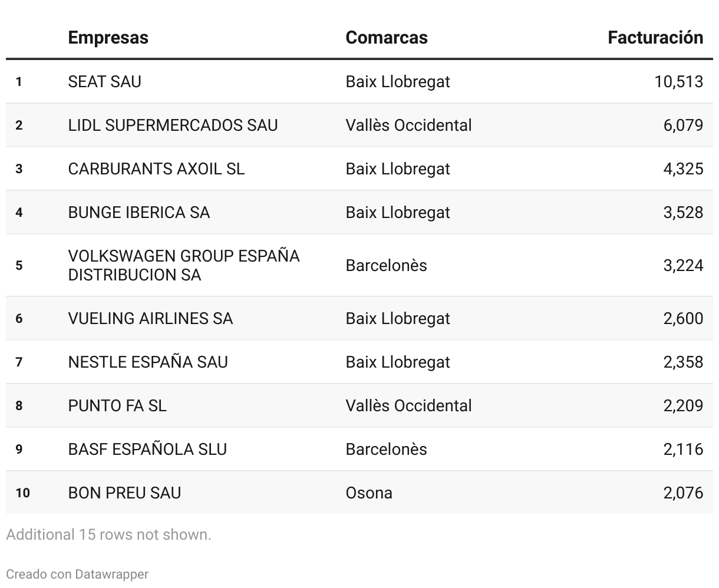Image resolution: width=719 pixels, height=588 pixels.
Task: Select the BUNGE IBERICA SA row name
Action: coord(138,212)
